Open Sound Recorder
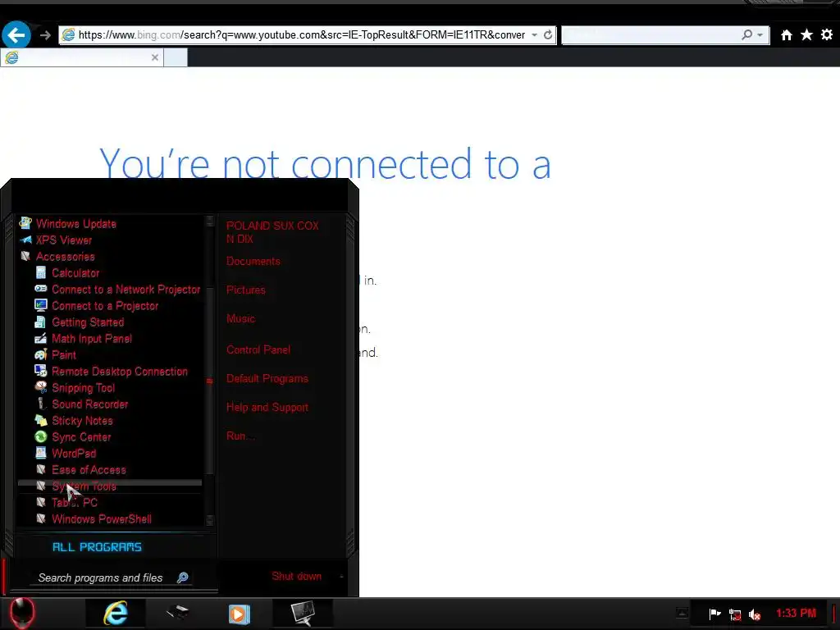The height and width of the screenshot is (630, 840). tap(90, 404)
